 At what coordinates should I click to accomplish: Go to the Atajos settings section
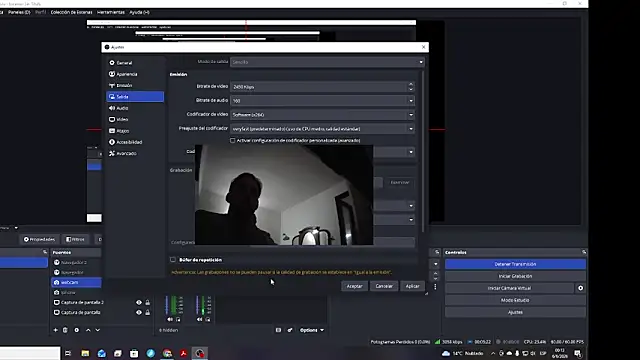135,131
